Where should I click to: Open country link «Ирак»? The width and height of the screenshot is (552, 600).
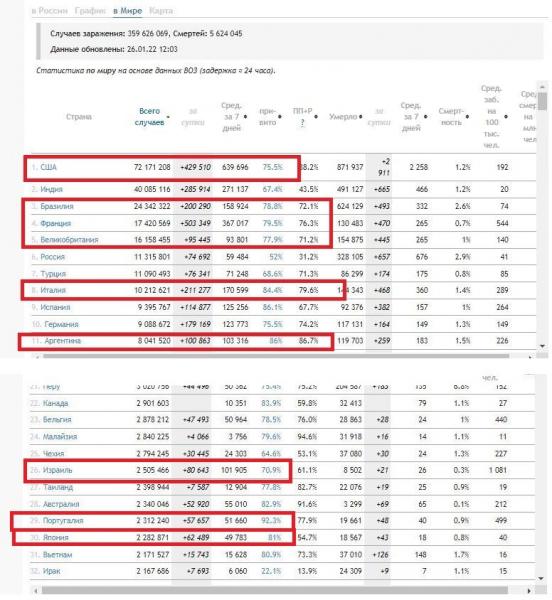[51, 571]
